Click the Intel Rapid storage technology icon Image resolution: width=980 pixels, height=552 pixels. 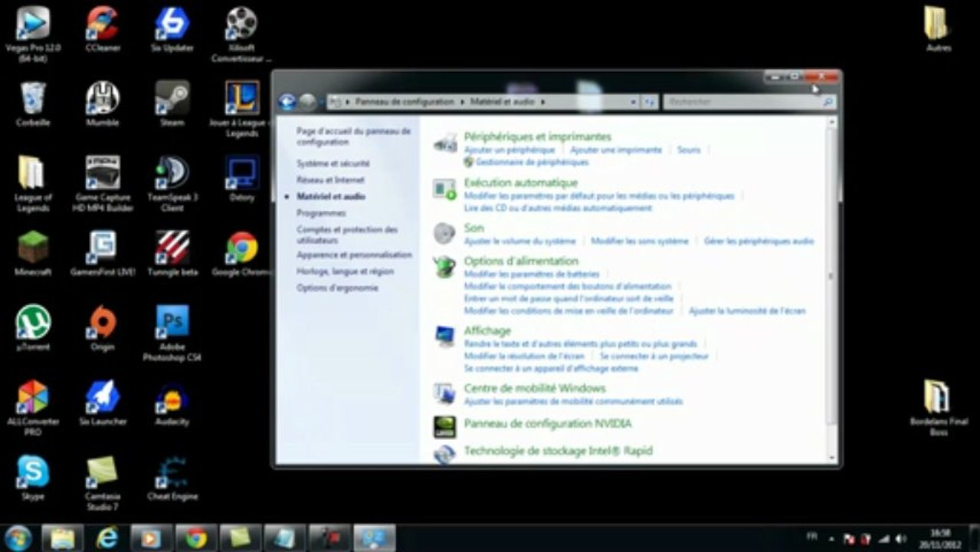coord(444,454)
